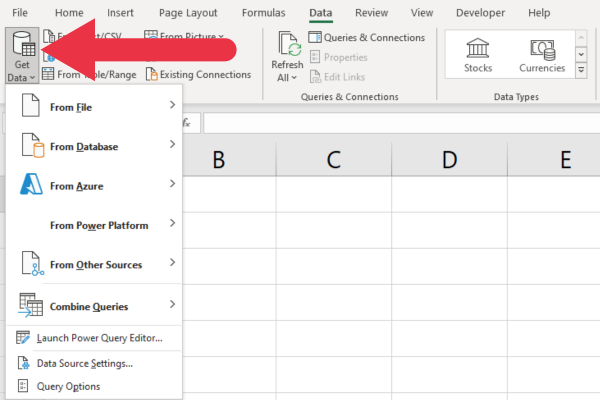This screenshot has width=600, height=400.
Task: Click the From File document icon
Action: [x=31, y=105]
